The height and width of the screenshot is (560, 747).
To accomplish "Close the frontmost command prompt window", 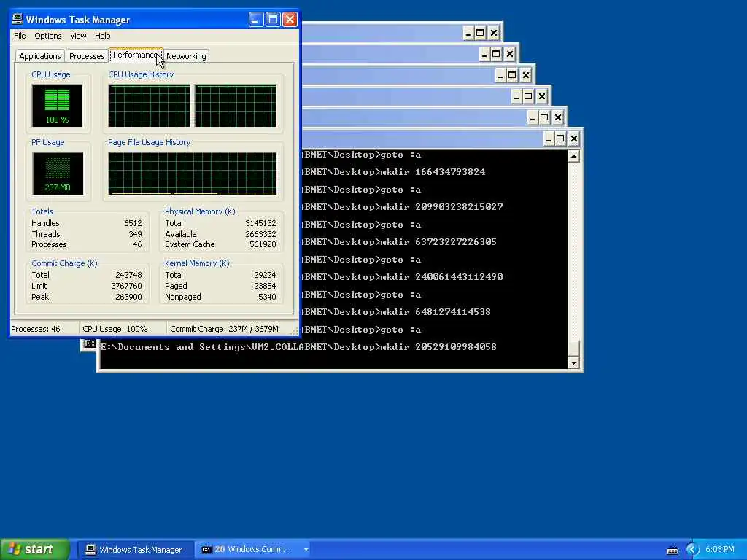I will [574, 139].
